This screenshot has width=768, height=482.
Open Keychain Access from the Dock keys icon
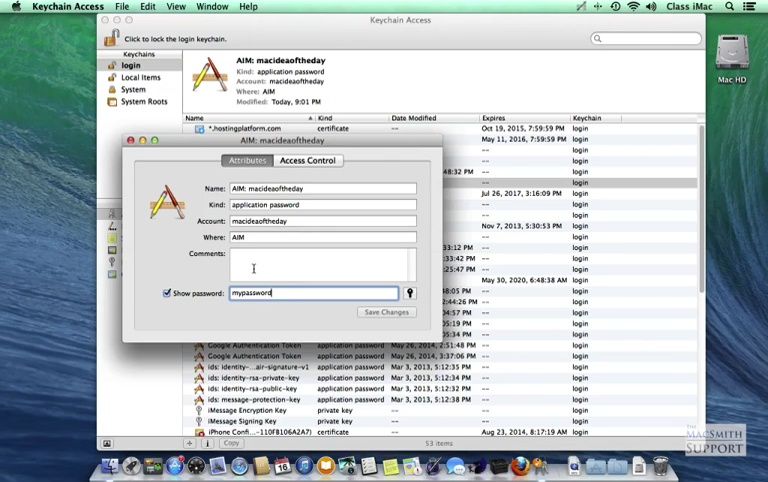pos(540,465)
